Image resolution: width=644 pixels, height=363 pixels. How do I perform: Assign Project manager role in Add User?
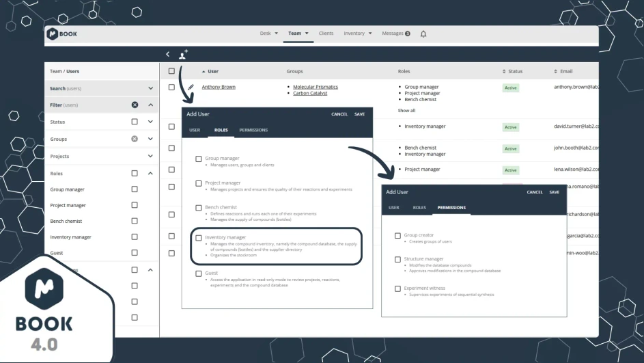(x=198, y=183)
